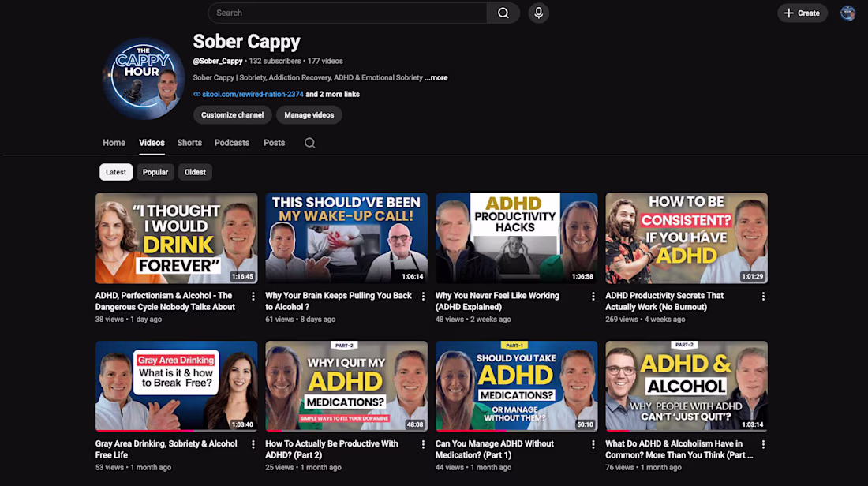
Task: Open options menu for ADHD Productivity Secrets video
Action: click(763, 297)
